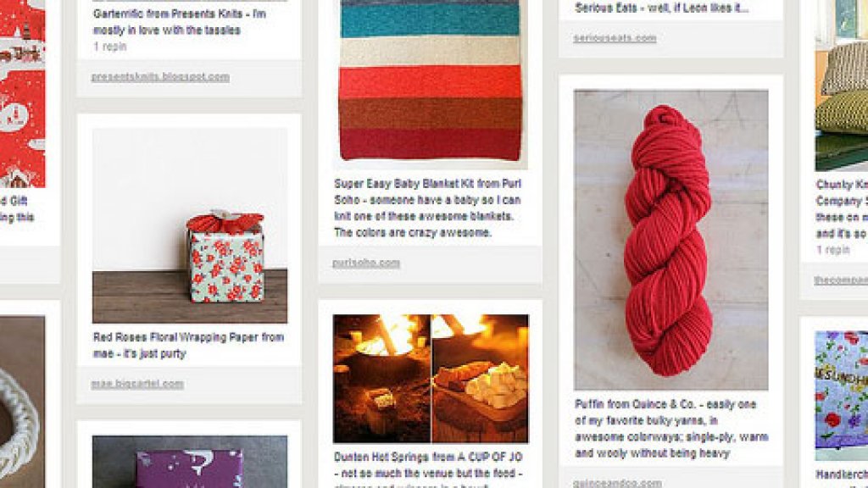The image size is (868, 488).
Task: Select the Super Easy Baby Blanket Kit description
Action: [427, 208]
